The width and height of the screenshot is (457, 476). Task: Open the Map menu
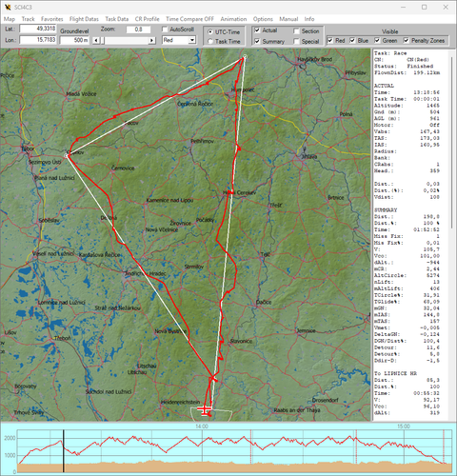[10, 19]
